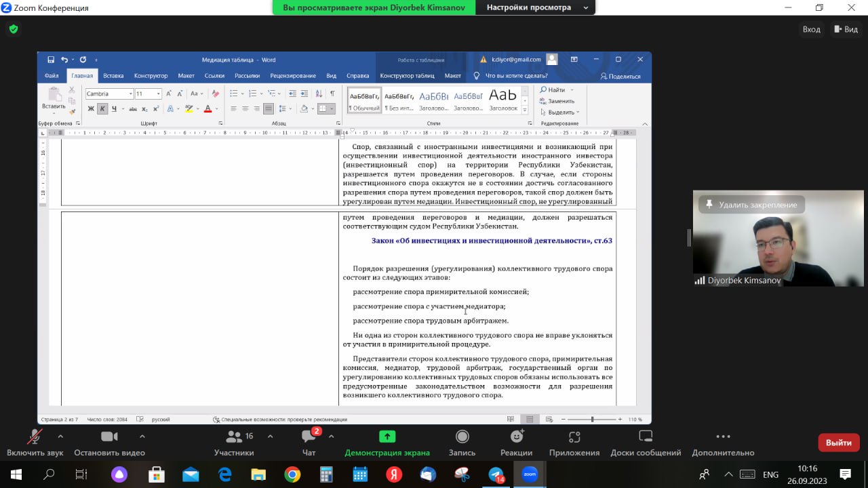This screenshot has height=488, width=868.
Task: Expand video options arrow next to camera
Action: click(x=142, y=436)
